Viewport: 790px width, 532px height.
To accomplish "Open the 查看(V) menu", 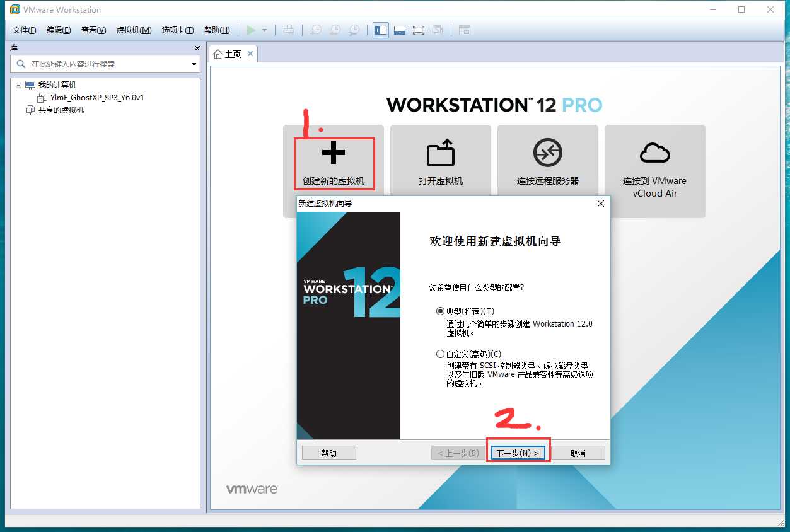I will point(93,30).
